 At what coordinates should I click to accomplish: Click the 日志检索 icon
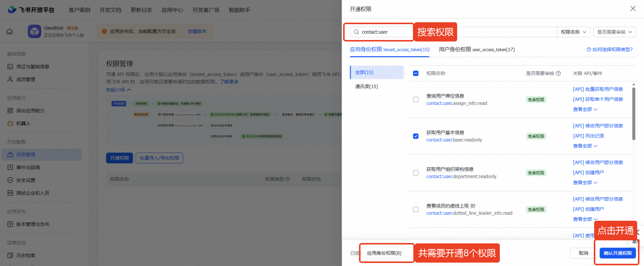tap(10, 255)
